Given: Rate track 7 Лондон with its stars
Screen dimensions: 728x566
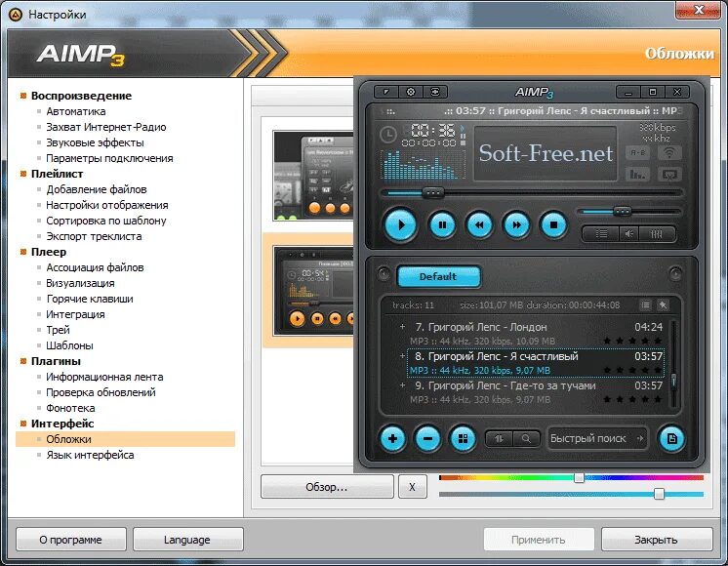Looking at the screenshot, I should tap(632, 342).
